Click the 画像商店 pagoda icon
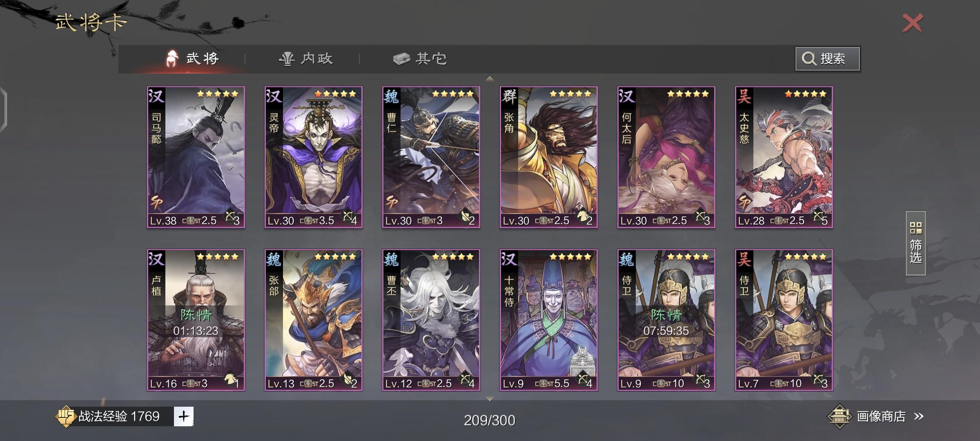The height and width of the screenshot is (441, 980). click(840, 416)
